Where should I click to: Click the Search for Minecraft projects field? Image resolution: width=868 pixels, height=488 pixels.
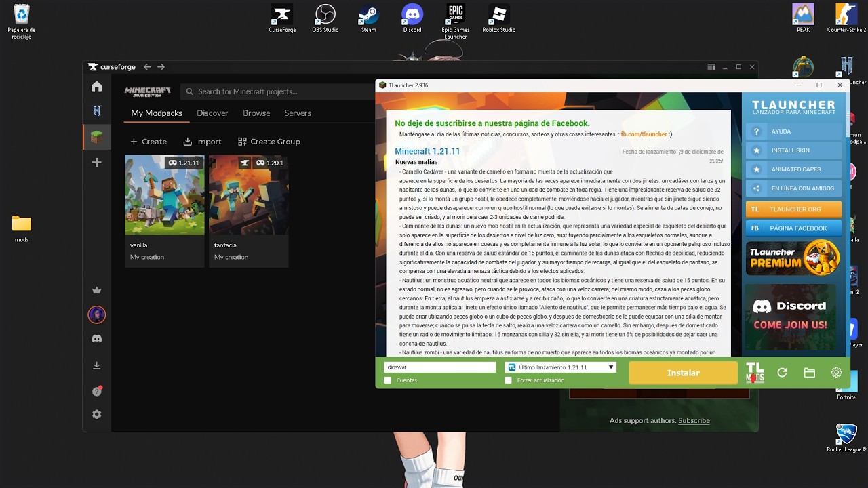(x=279, y=91)
